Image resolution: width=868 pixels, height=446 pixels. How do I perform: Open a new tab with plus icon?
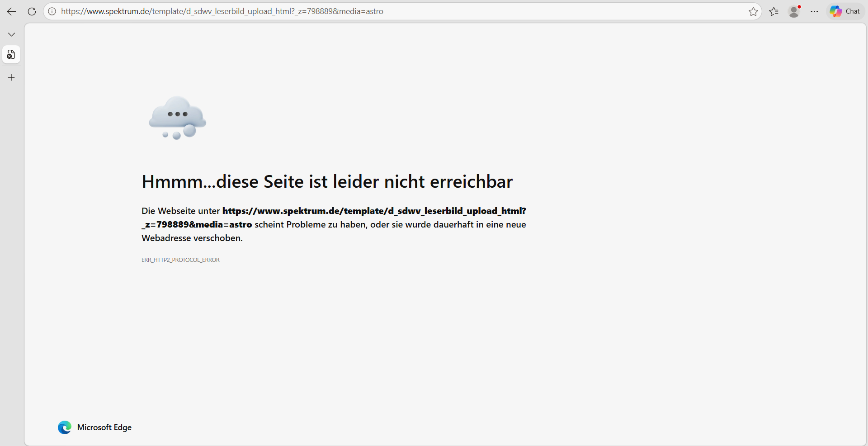coord(11,77)
